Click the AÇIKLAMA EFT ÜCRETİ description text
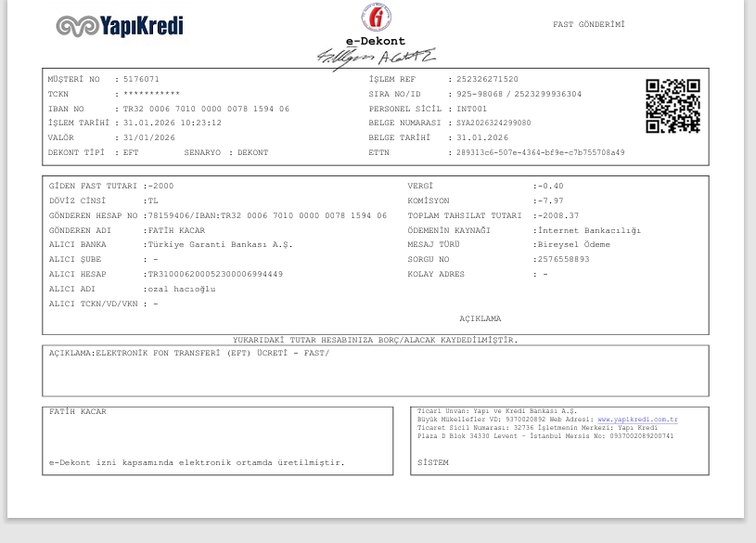 click(189, 353)
